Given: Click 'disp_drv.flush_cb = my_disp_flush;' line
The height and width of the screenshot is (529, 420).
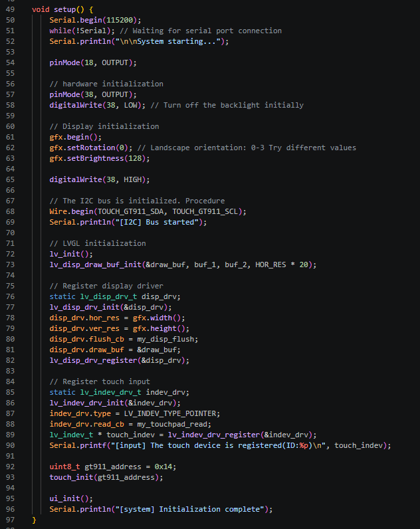Looking at the screenshot, I should (x=124, y=339).
